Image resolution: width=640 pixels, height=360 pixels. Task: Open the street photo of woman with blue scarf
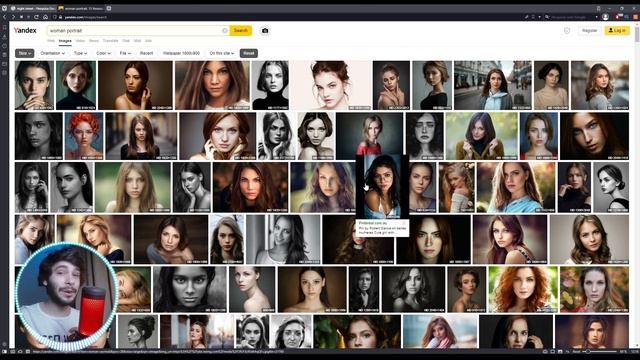pyautogui.click(x=493, y=85)
